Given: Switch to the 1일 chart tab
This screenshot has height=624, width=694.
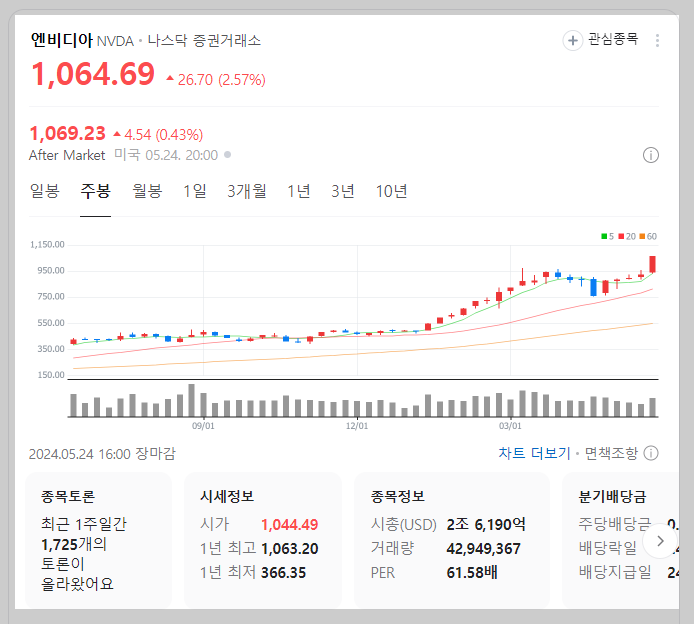Looking at the screenshot, I should (x=195, y=191).
